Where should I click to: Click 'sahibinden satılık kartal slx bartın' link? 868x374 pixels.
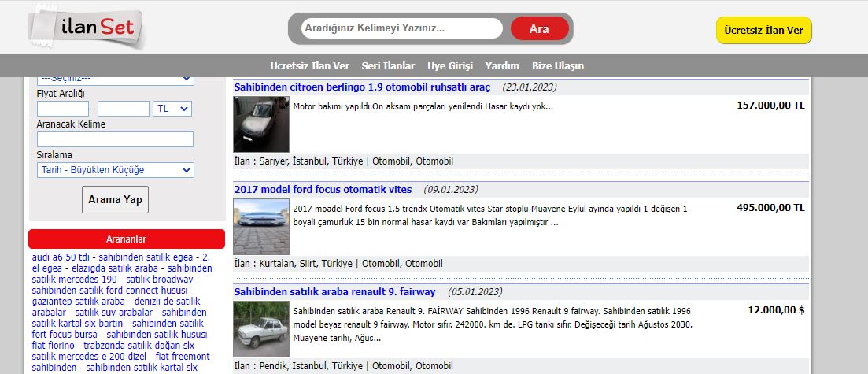(x=119, y=318)
